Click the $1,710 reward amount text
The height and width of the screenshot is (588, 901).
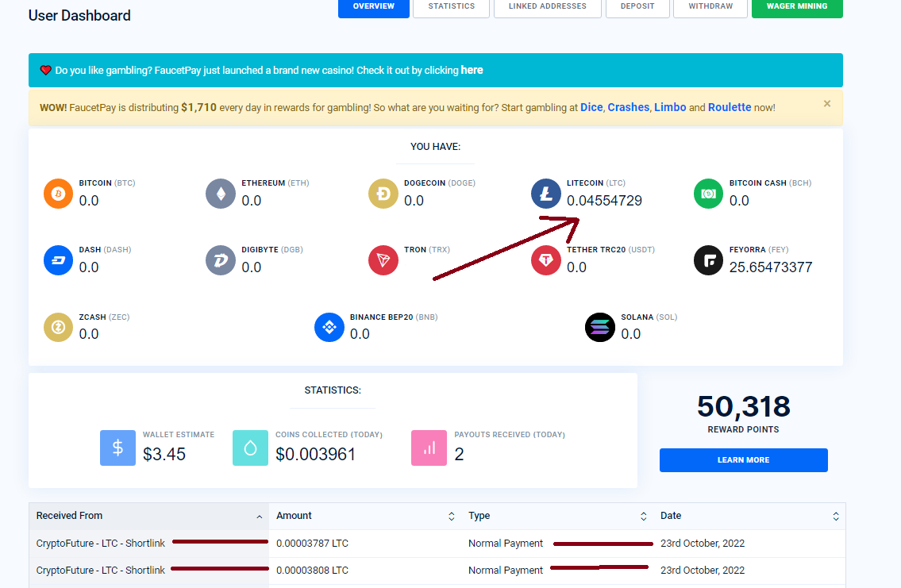tap(198, 107)
